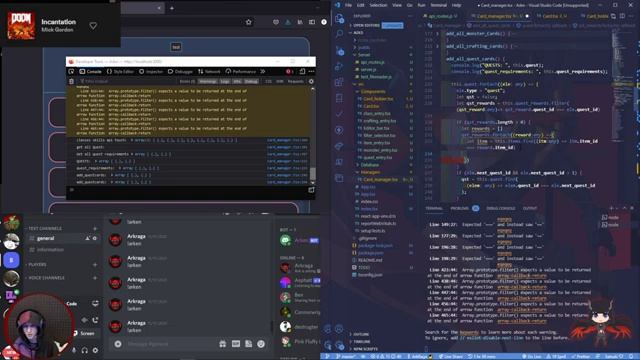Add a channel under VOICE CHANNELS
This screenshot has width=640, height=360.
(x=95, y=278)
